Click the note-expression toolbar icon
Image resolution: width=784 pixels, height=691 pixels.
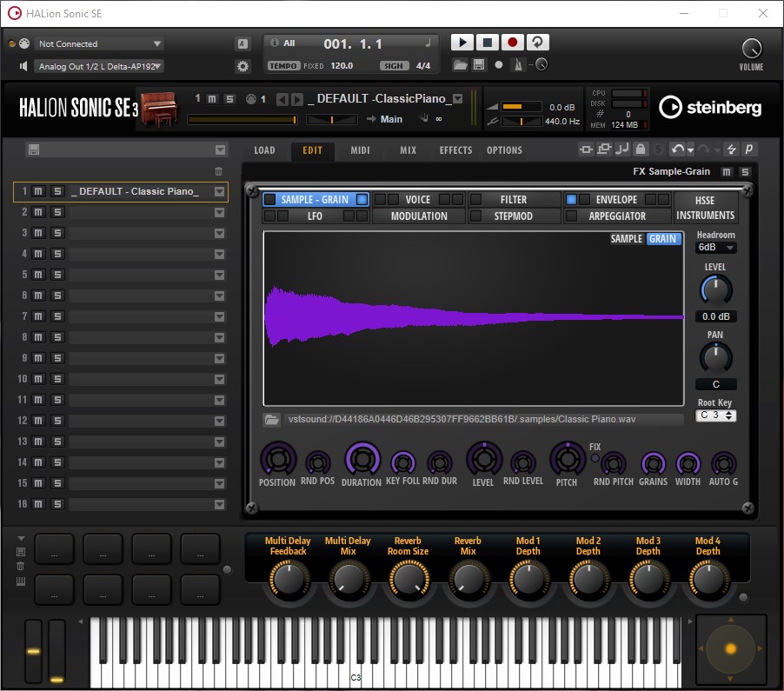(622, 149)
